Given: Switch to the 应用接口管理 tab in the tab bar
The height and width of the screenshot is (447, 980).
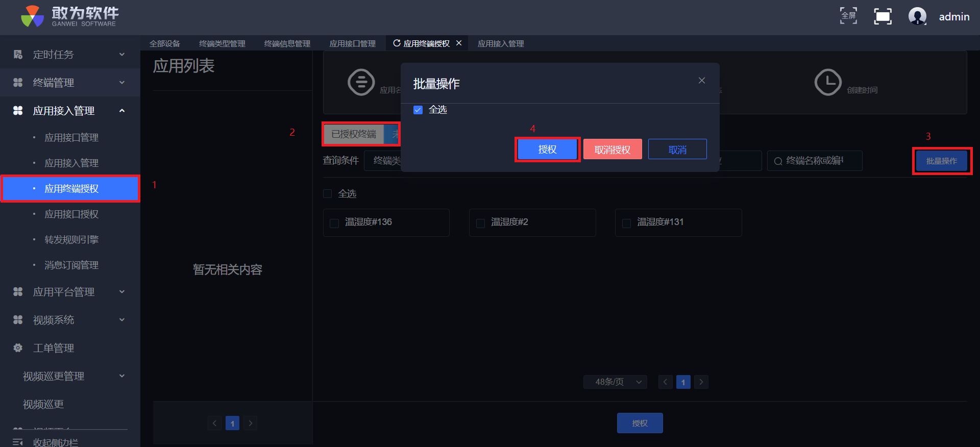Looking at the screenshot, I should [x=353, y=43].
